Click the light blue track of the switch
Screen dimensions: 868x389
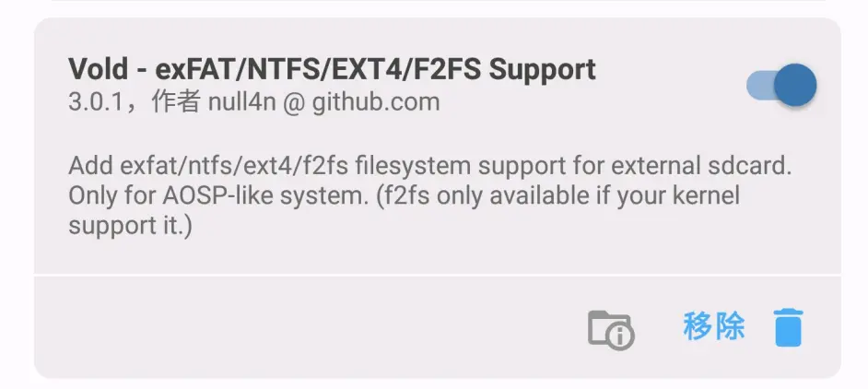(x=757, y=87)
